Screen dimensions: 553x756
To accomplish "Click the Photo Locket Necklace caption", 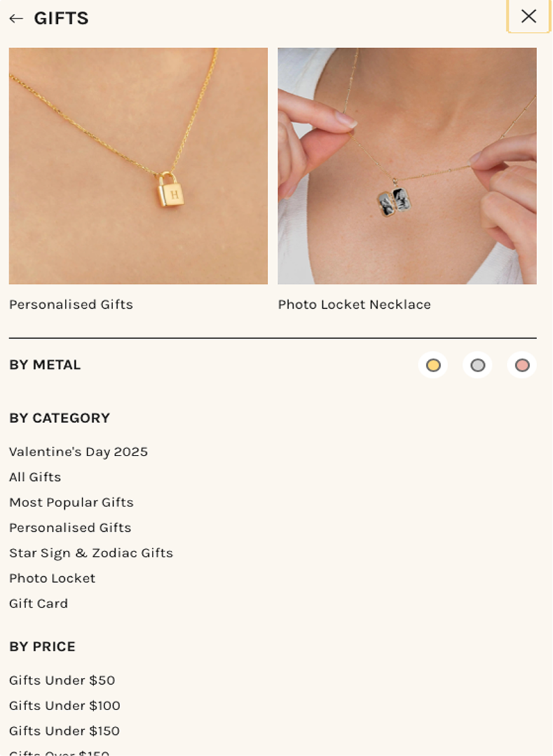I will click(x=354, y=304).
